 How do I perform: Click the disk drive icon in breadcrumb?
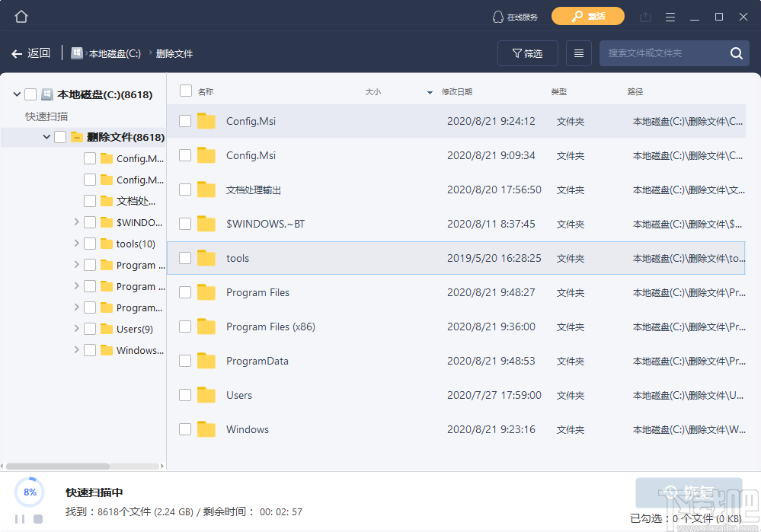coord(77,53)
